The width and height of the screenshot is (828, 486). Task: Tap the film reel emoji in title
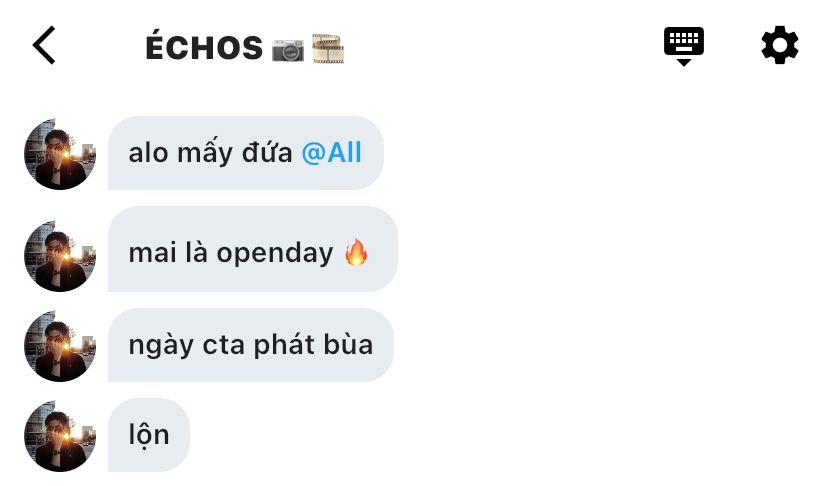point(328,49)
